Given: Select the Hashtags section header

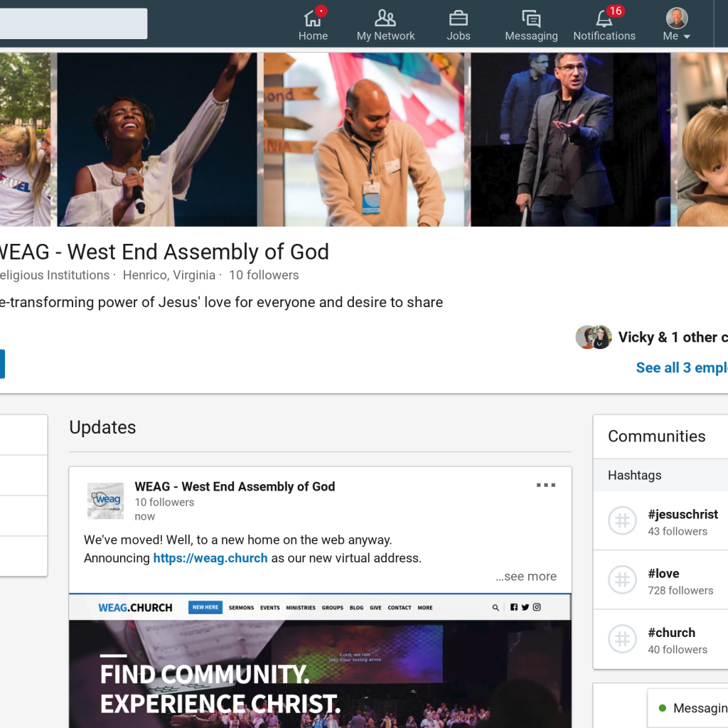Looking at the screenshot, I should 634,476.
